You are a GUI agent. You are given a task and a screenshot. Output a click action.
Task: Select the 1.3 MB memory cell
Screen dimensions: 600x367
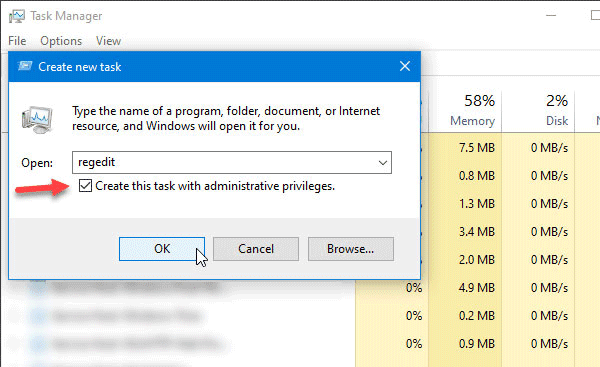(465, 203)
